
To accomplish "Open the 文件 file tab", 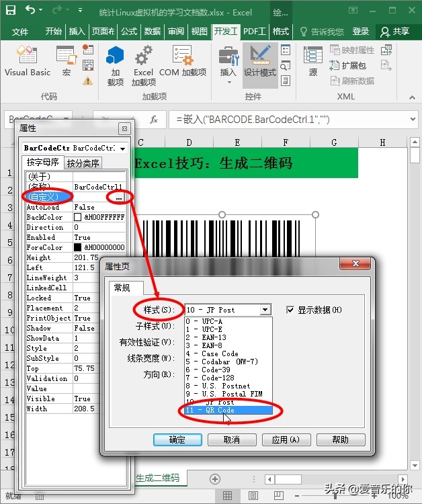I will tap(20, 32).
